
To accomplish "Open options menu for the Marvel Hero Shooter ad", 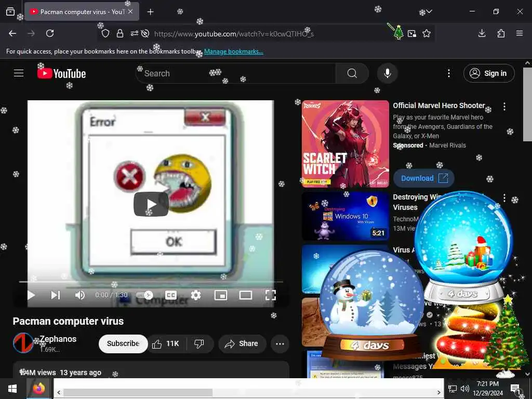I will pos(504,107).
